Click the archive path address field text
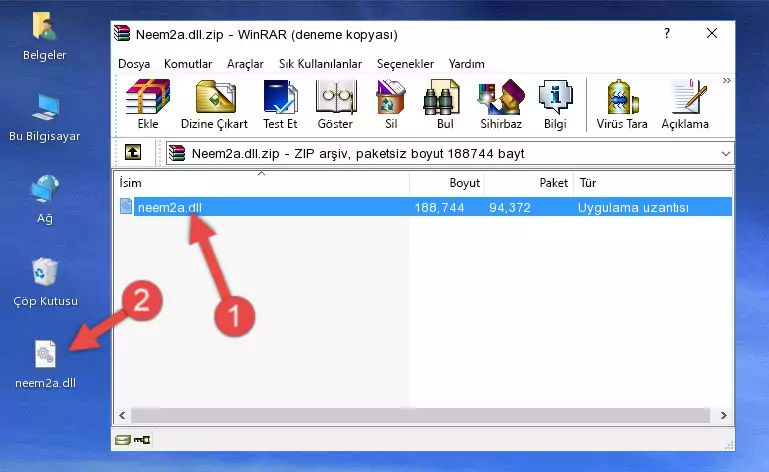 pyautogui.click(x=358, y=154)
